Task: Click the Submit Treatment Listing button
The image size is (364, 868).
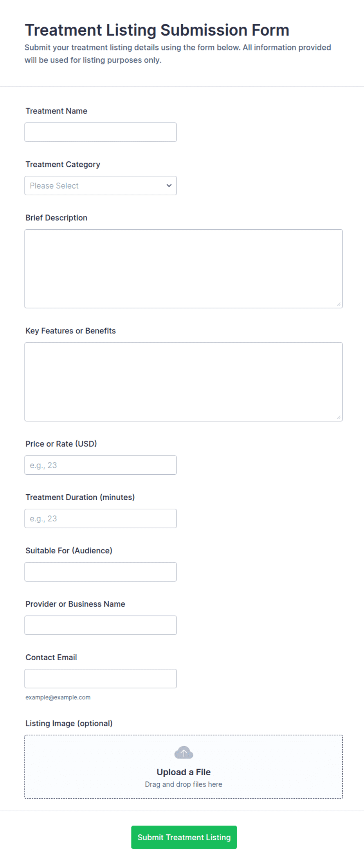Action: click(x=184, y=837)
